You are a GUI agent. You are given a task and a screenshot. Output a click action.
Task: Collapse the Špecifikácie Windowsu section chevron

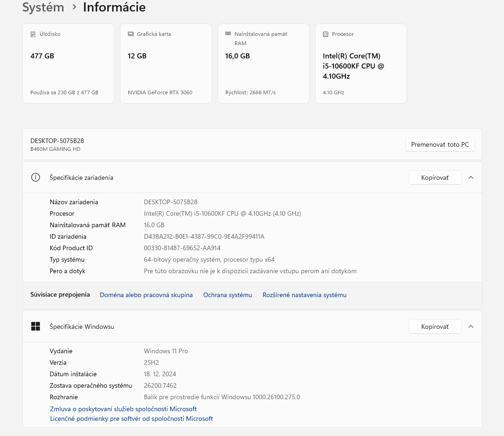pyautogui.click(x=470, y=327)
